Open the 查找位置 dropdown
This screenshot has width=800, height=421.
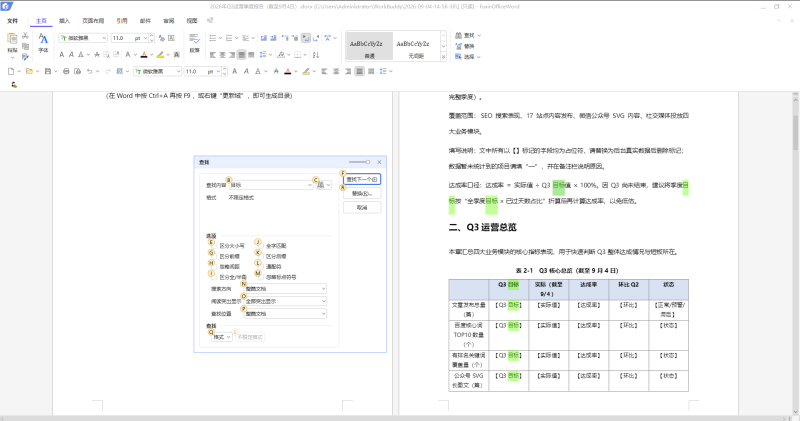285,314
